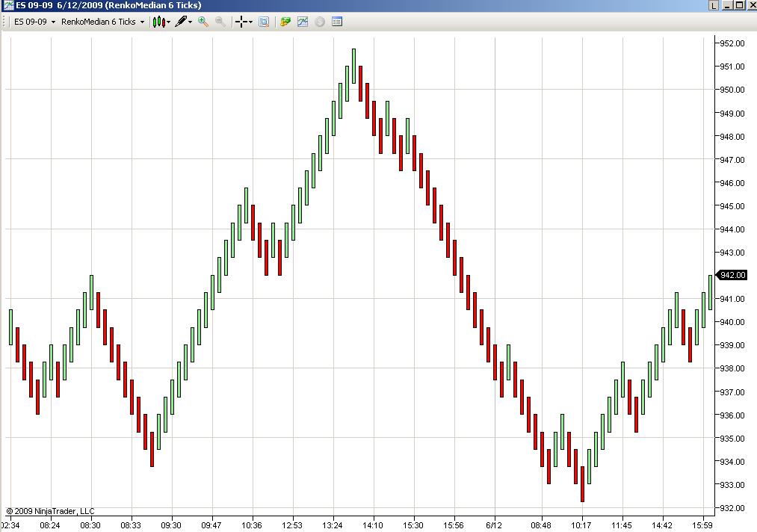Viewport: 757px width, 532px height.
Task: Close the ES 09-09 chart window
Action: (751, 5)
